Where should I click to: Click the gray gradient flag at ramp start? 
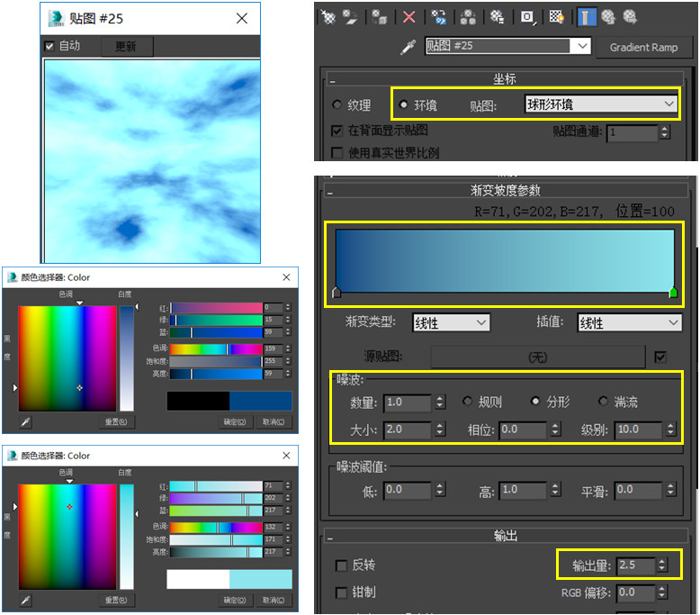pos(337,293)
